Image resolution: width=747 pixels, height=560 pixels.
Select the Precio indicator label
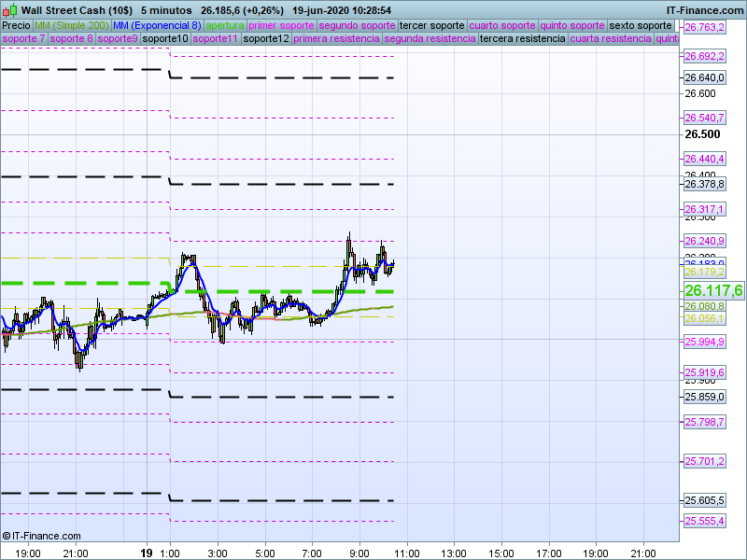pos(16,25)
